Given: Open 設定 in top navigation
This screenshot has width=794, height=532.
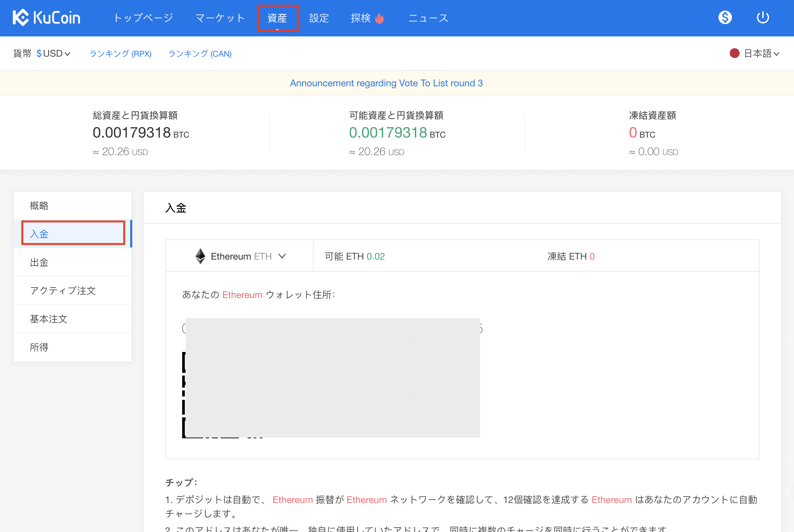Looking at the screenshot, I should click(x=319, y=18).
